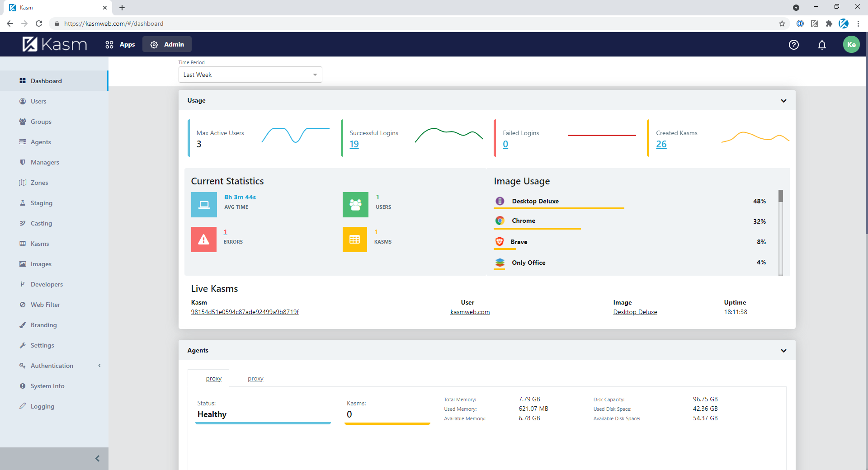Click the Branding brush icon
This screenshot has width=868, height=470.
tap(23, 325)
